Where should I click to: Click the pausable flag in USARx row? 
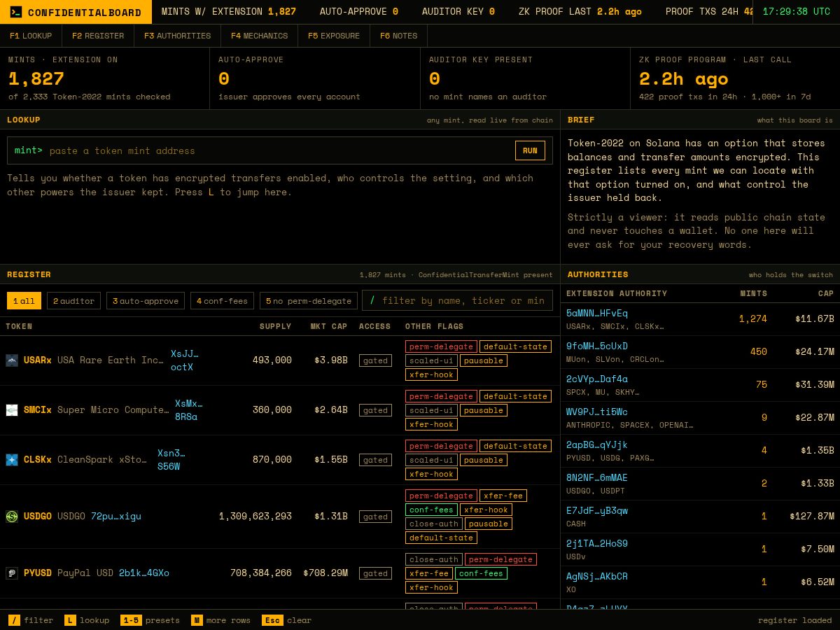[484, 360]
